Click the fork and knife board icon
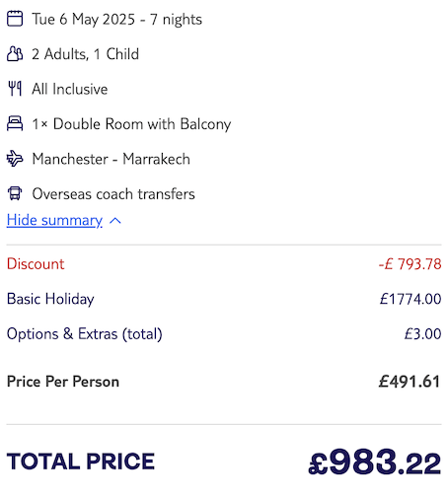The width and height of the screenshot is (448, 498). (15, 89)
